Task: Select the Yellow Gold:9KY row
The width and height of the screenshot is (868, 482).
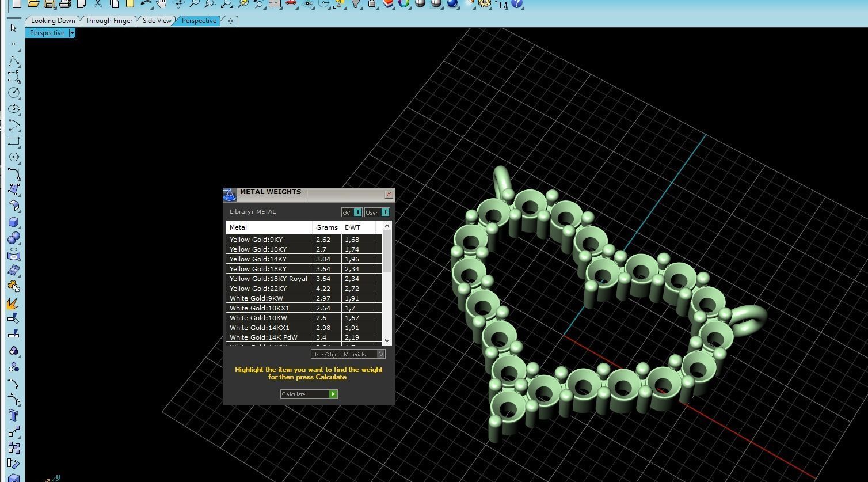Action: tap(304, 240)
